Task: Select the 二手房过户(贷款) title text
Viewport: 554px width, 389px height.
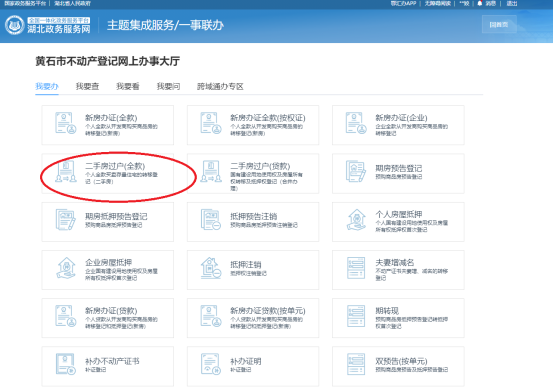Action: point(260,166)
